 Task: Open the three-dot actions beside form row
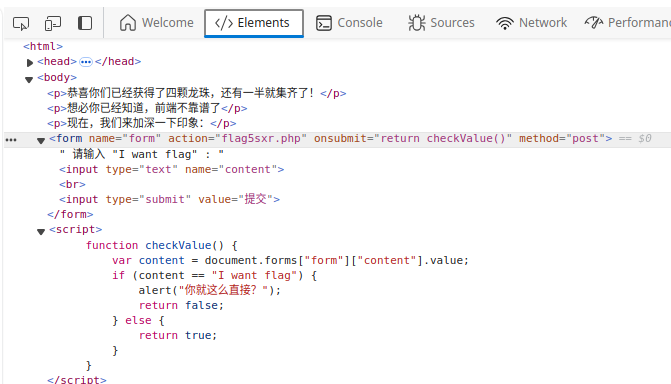tap(11, 140)
